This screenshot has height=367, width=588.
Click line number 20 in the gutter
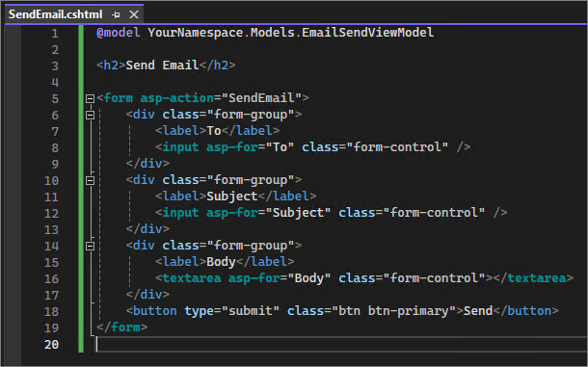click(51, 345)
